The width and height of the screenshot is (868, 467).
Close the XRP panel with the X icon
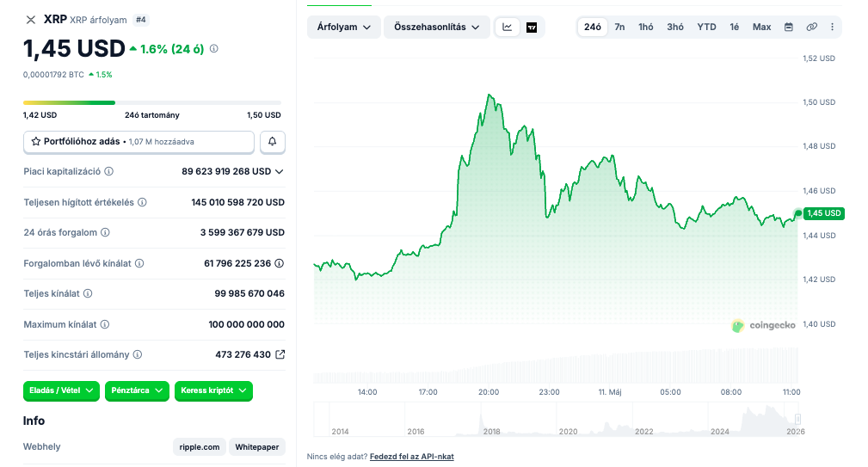click(x=31, y=20)
